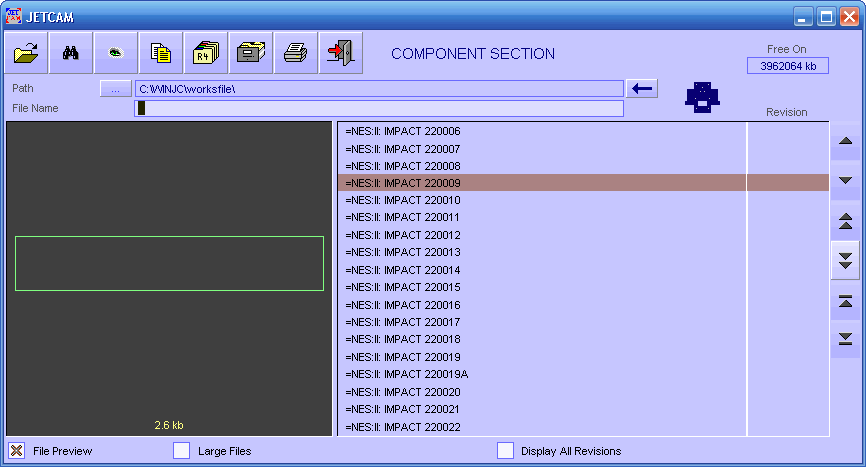This screenshot has width=866, height=467.
Task: Select file IMPACT 220017
Action: click(542, 322)
